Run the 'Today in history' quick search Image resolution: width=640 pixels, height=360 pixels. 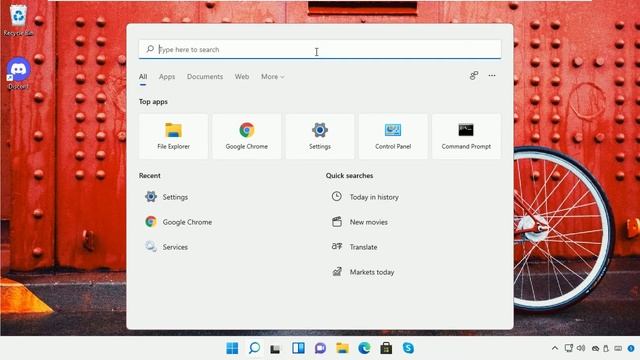tap(365, 197)
